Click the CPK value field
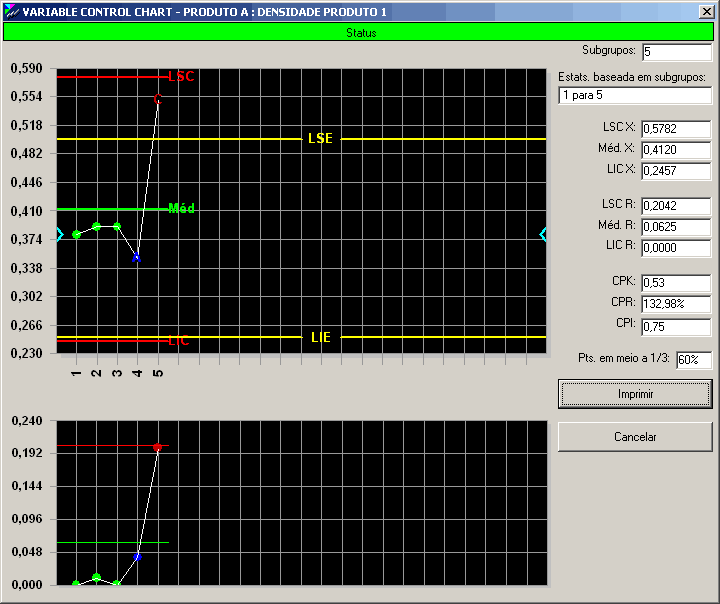 tap(675, 283)
